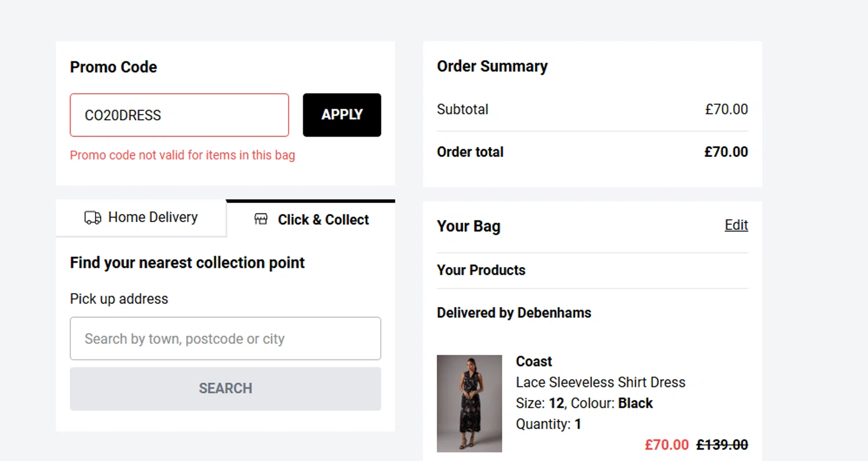
Task: Click the Coast brand name
Action: (534, 362)
